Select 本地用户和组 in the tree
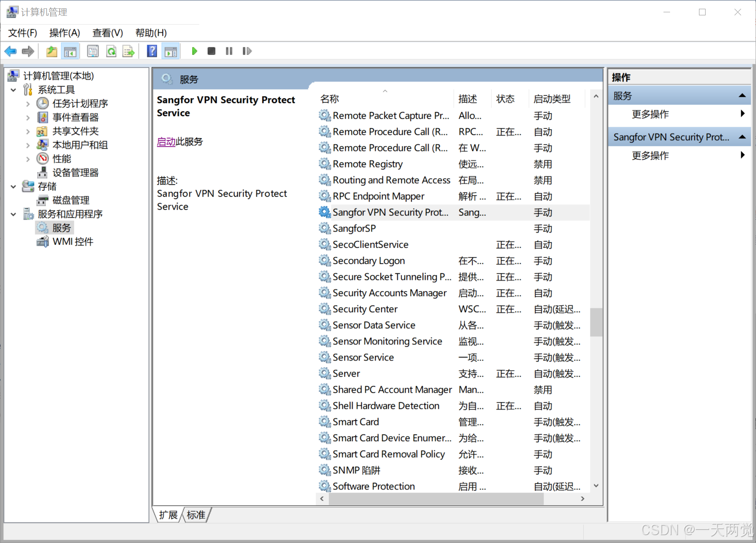This screenshot has width=756, height=543. click(80, 145)
